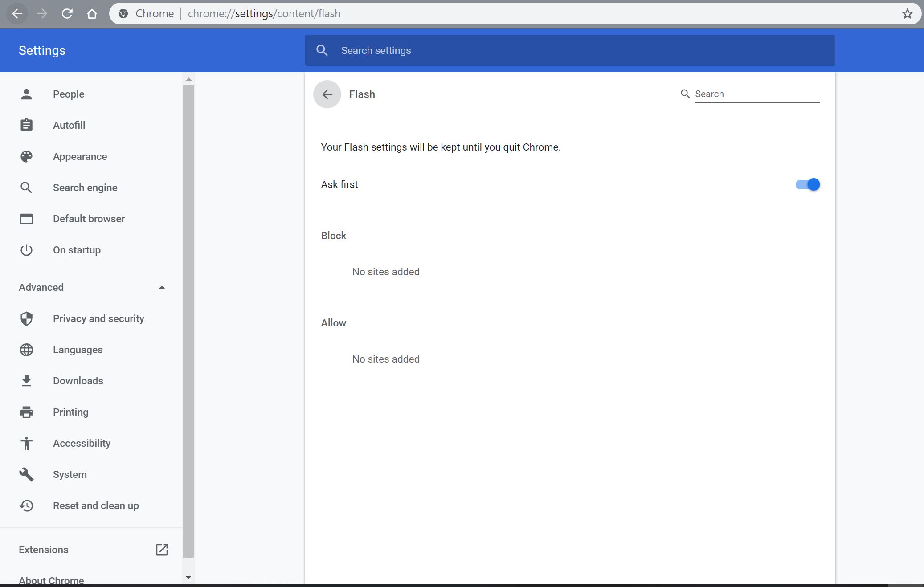The image size is (924, 587).
Task: Disable the Ask first toggle
Action: coord(807,184)
